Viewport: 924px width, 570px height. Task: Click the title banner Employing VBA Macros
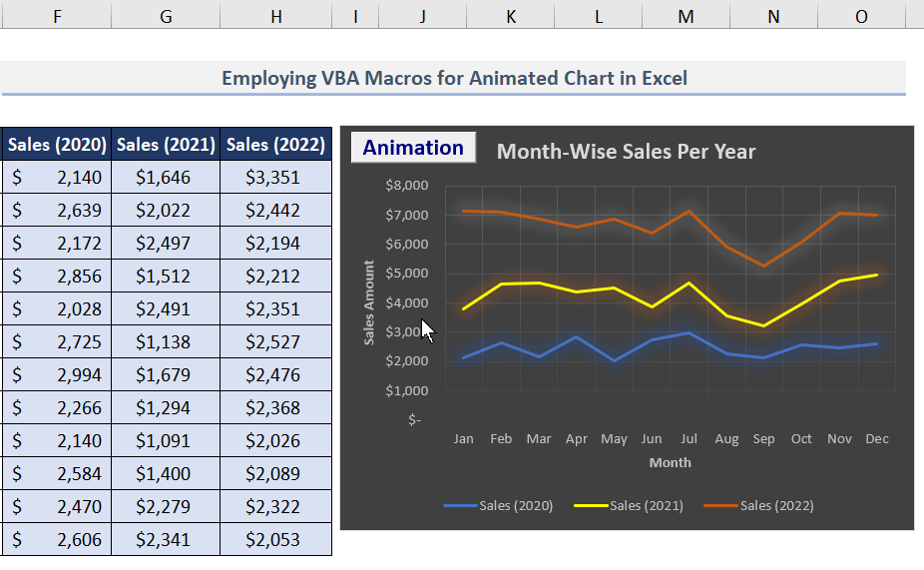[454, 78]
